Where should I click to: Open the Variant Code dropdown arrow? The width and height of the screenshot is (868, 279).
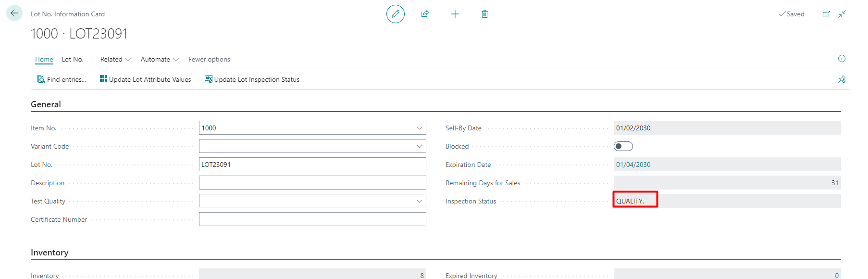(420, 146)
